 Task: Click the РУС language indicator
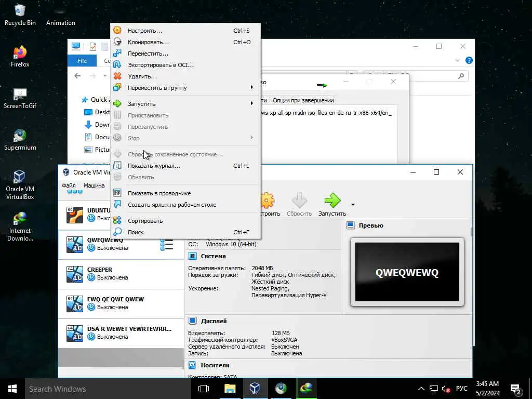click(x=461, y=389)
